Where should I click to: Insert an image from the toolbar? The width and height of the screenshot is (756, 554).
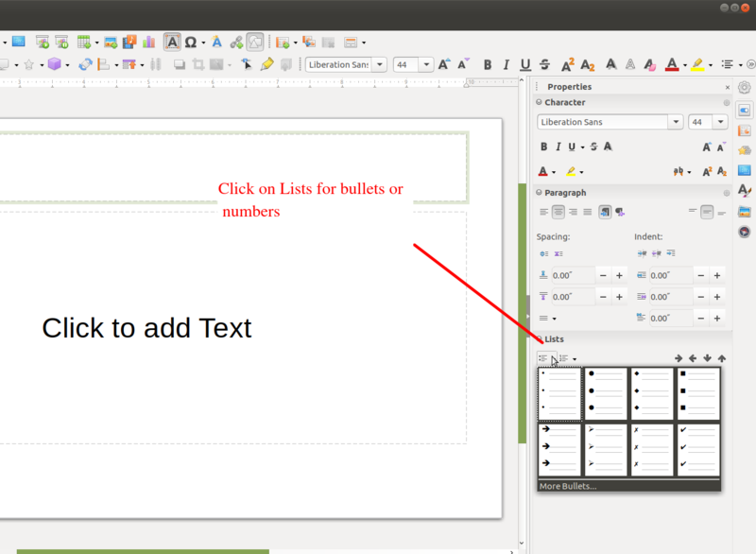click(111, 43)
